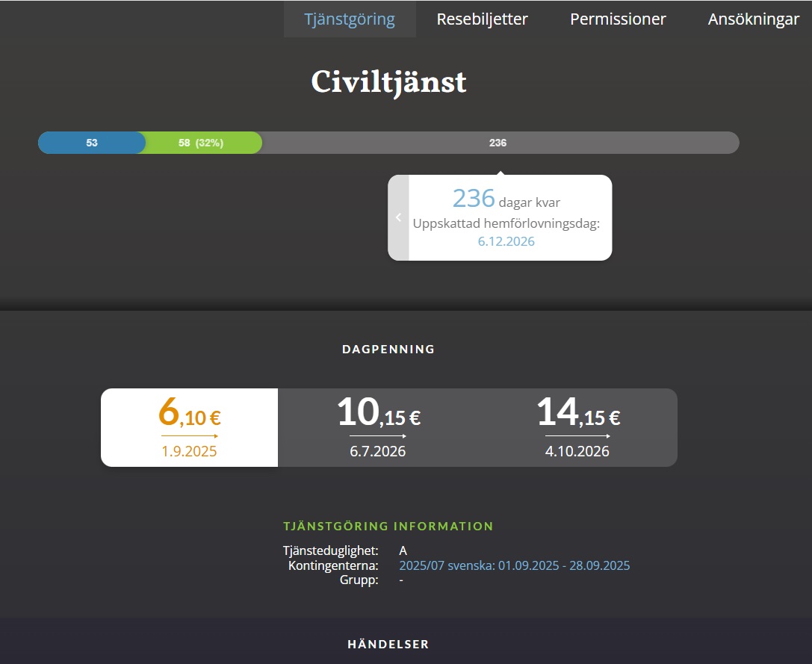
Task: Collapse the tooltip with the left chevron
Action: (398, 217)
